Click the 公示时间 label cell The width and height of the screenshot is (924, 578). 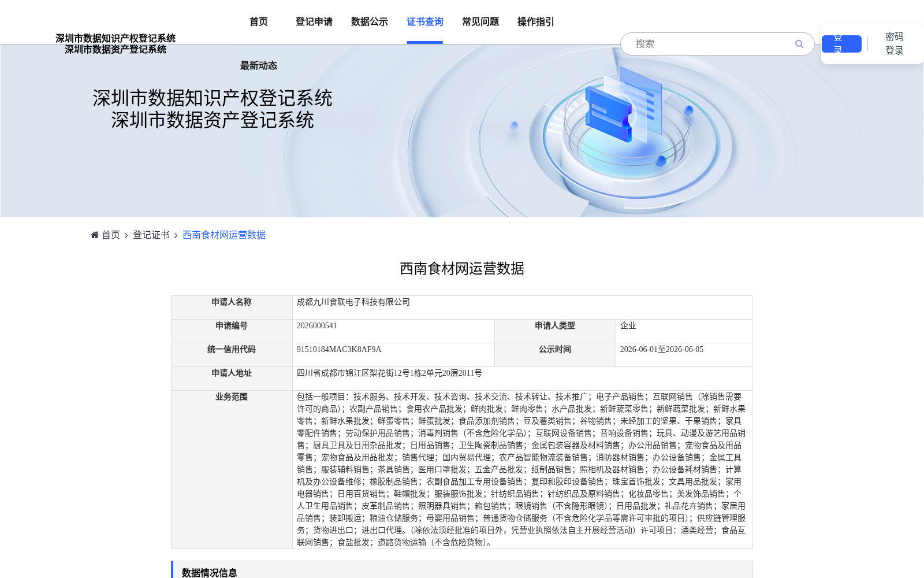[555, 355]
